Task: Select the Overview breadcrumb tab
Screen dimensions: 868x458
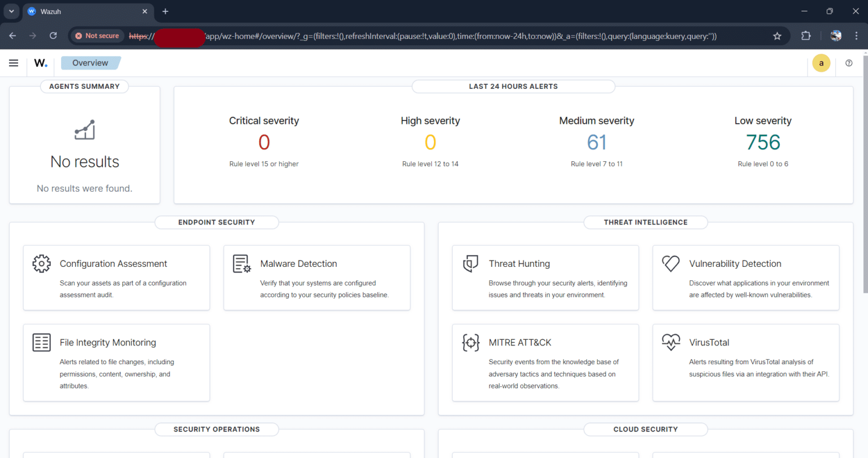Action: pos(90,63)
